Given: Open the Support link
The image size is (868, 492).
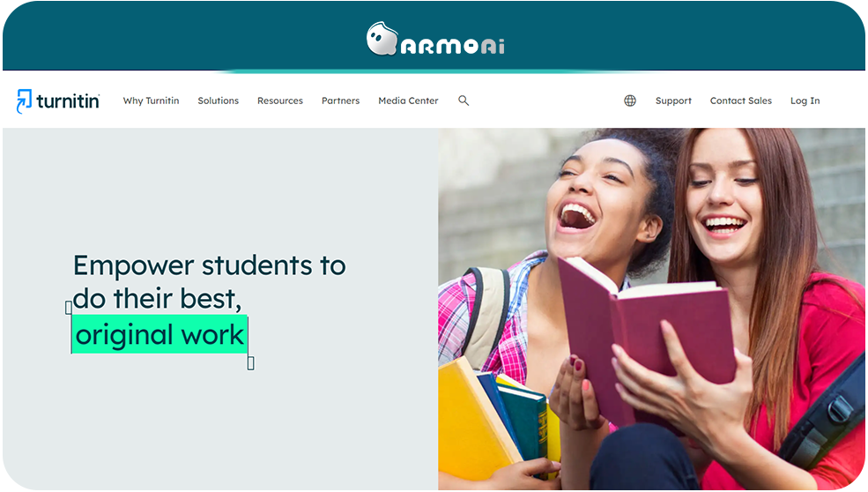Looking at the screenshot, I should [x=674, y=101].
